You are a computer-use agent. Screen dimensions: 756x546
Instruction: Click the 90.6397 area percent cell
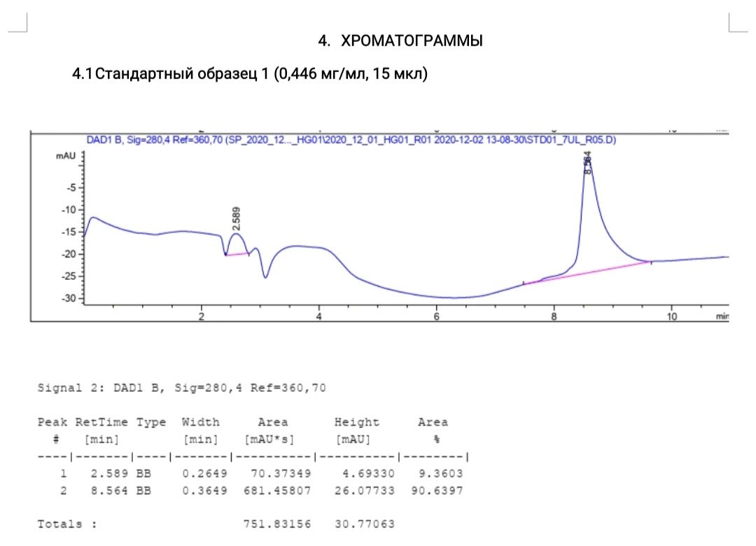point(437,490)
